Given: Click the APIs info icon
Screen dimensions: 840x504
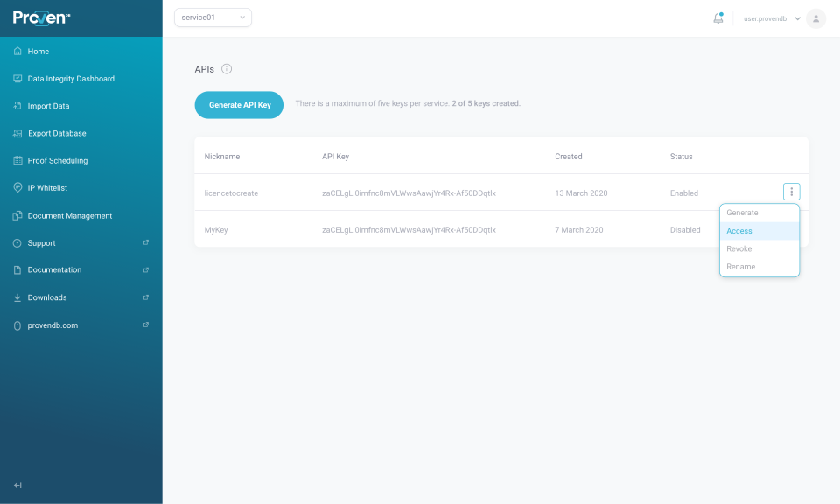Looking at the screenshot, I should tap(227, 69).
